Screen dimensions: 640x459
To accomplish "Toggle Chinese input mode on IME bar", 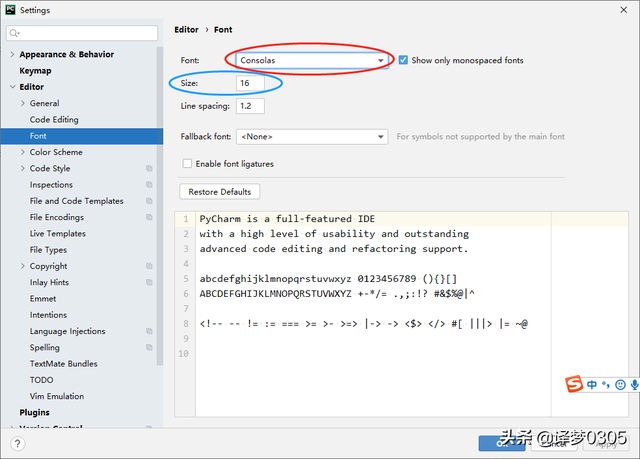I will click(x=592, y=384).
